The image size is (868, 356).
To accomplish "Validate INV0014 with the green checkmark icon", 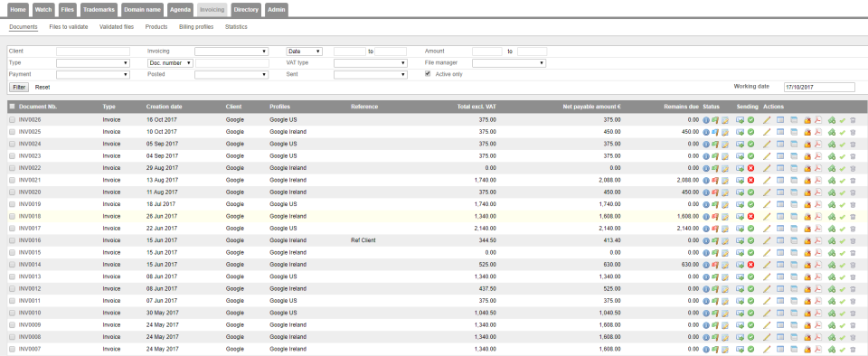I will [843, 265].
